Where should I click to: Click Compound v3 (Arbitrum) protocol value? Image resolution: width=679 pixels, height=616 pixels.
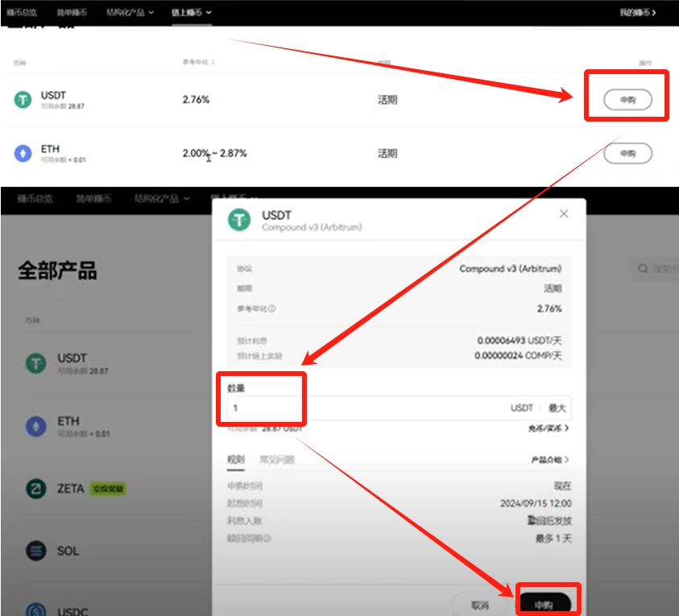(x=510, y=268)
